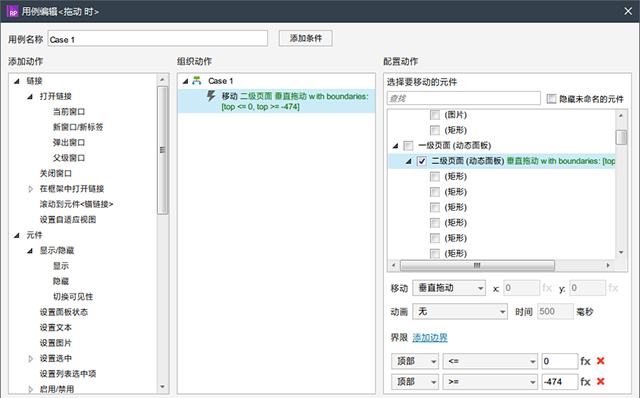Open second boundary 顶部 dropdown
The image size is (640, 398).
pos(415,382)
